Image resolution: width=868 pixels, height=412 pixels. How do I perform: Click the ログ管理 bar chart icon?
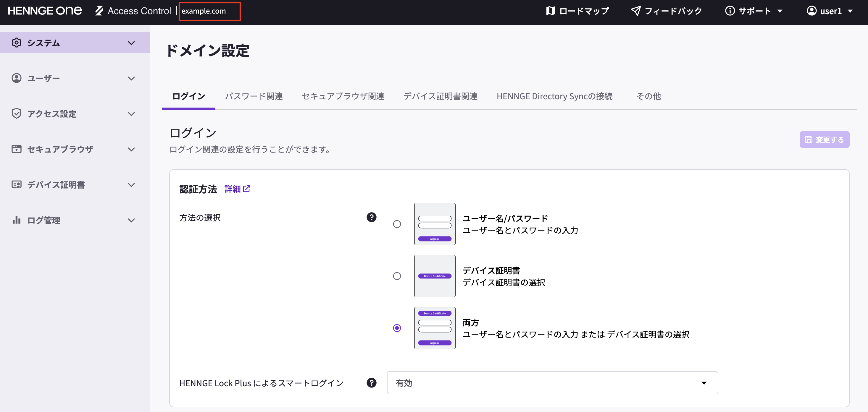[17, 220]
